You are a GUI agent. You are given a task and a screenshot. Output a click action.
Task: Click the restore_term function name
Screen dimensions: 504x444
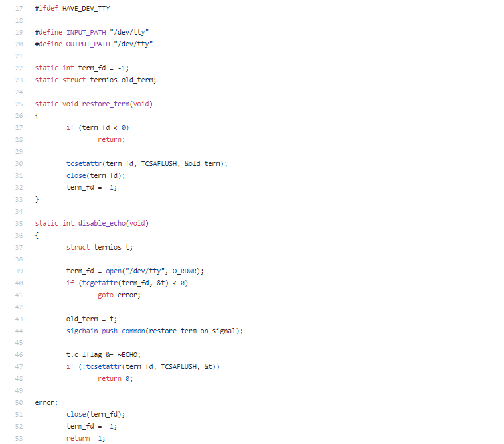click(x=106, y=104)
